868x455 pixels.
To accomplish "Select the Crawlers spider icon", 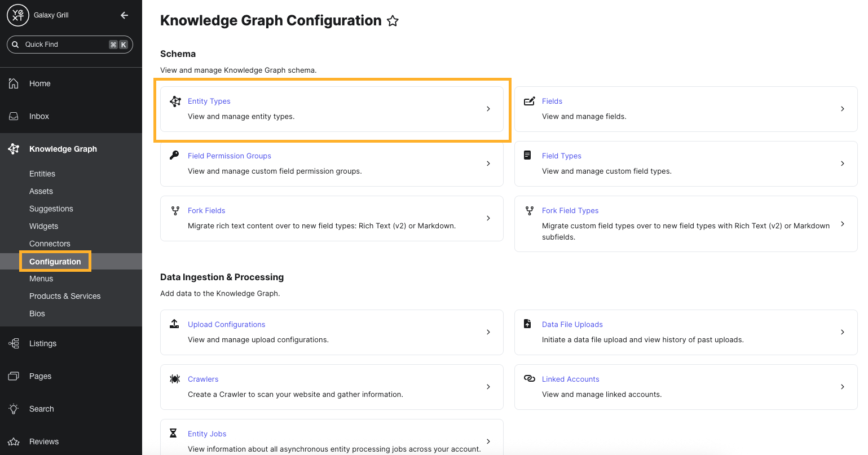I will [x=175, y=378].
